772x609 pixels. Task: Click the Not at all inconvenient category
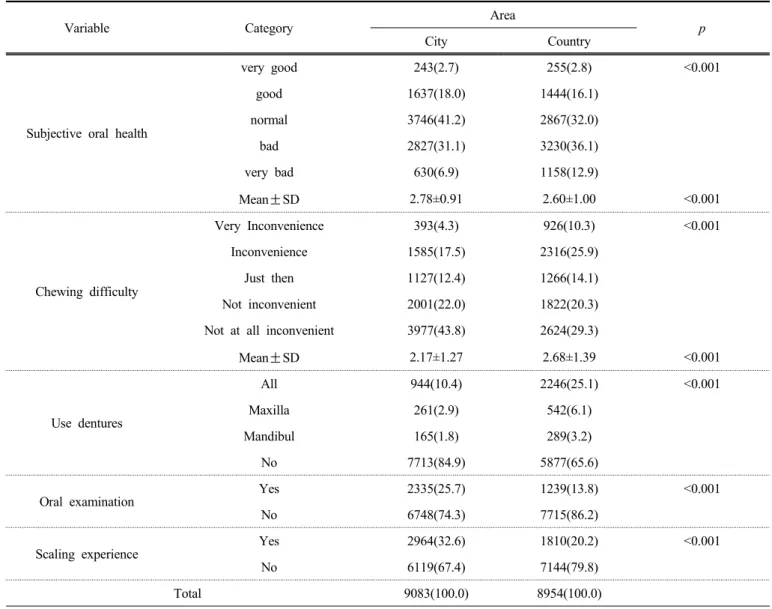point(269,330)
